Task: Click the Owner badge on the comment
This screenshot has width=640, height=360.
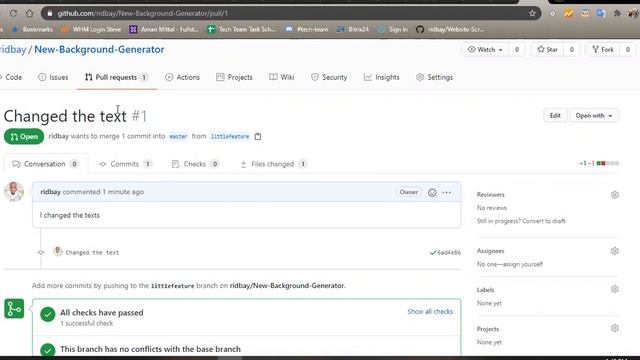Action: click(x=409, y=192)
